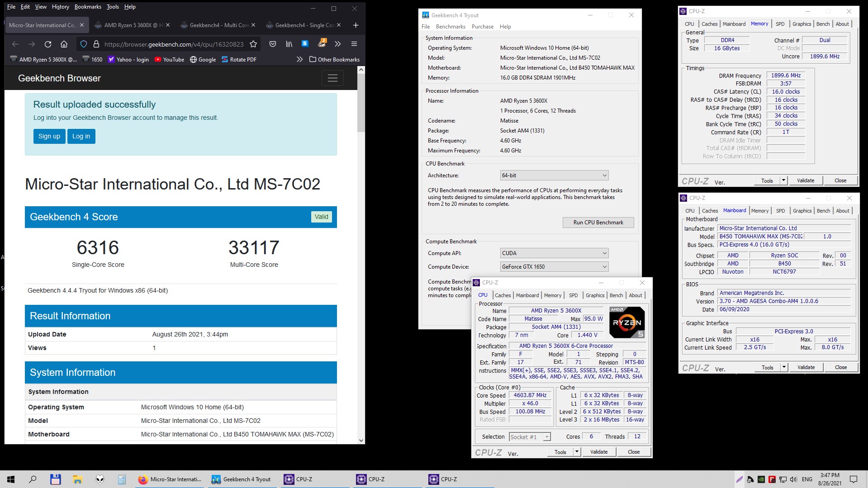This screenshot has height=488, width=868.
Task: Open the Rotate PDF bookmark
Action: point(239,59)
